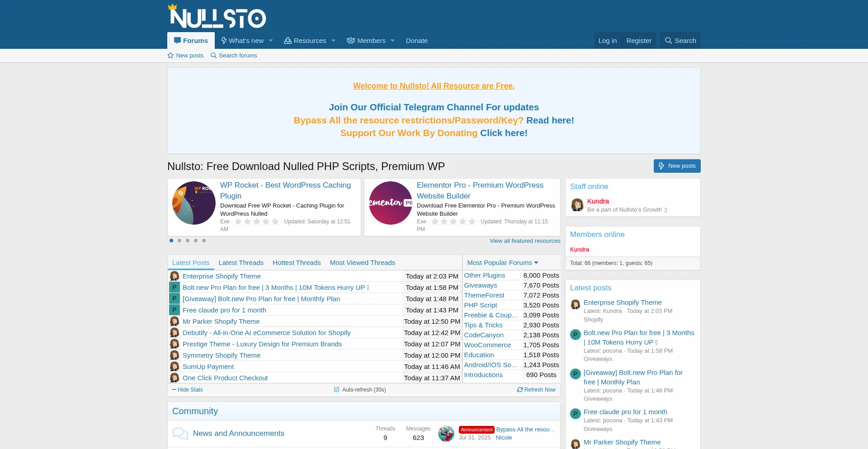868x449 pixels.
Task: Click the Nullsto logo
Action: coord(217,16)
